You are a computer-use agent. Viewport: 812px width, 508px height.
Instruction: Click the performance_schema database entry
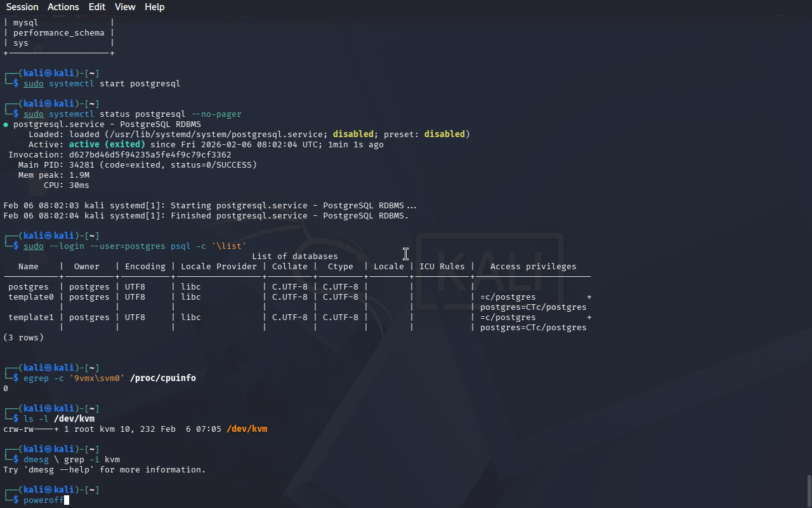[x=58, y=33]
